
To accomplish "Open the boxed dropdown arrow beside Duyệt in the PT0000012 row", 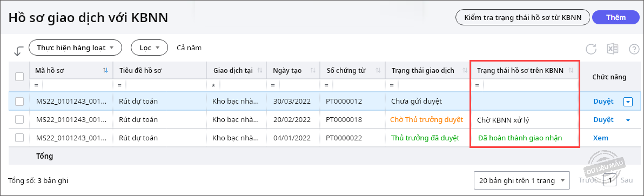I will (x=628, y=102).
